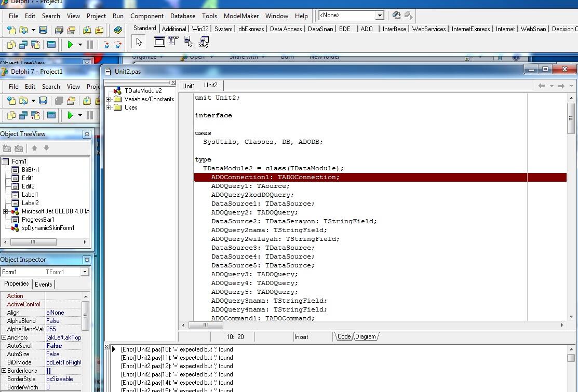Screen dimensions: 578x392
Task: Close the messages error pane
Action: (x=107, y=347)
